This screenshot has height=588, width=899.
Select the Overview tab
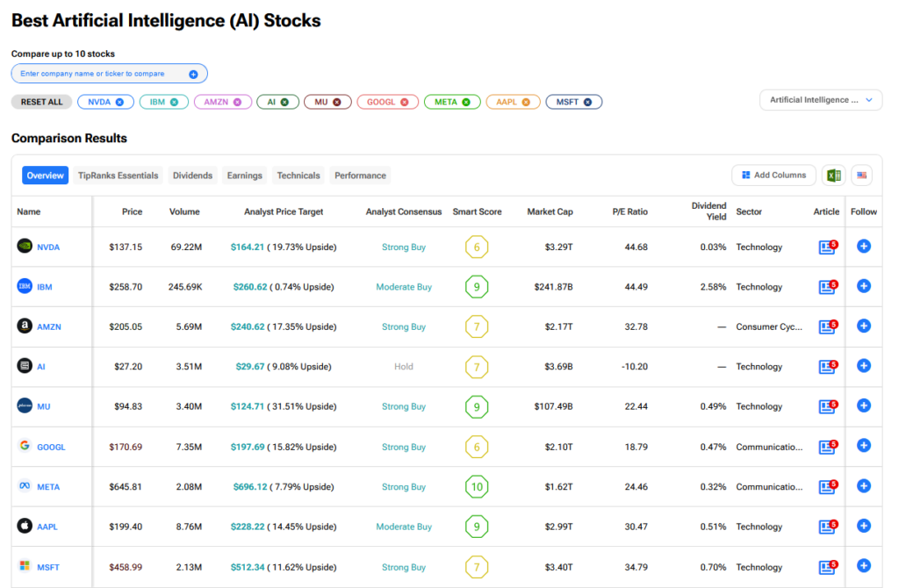(46, 176)
